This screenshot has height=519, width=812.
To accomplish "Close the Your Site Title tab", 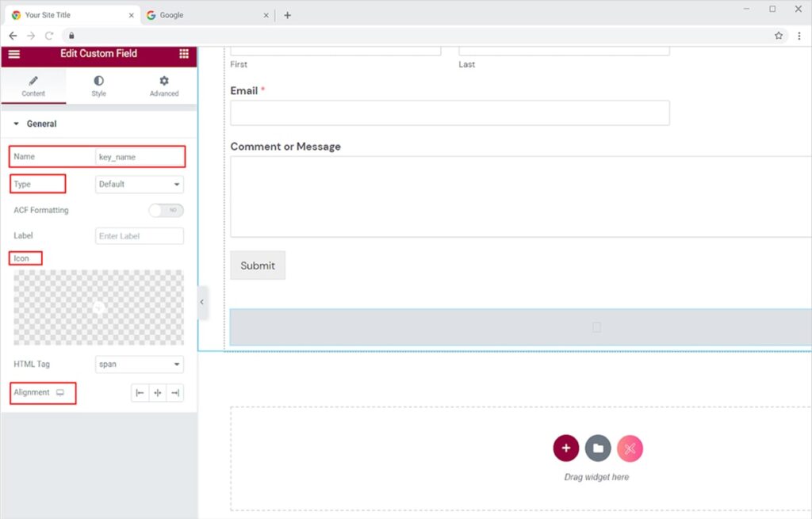I will pyautogui.click(x=131, y=16).
